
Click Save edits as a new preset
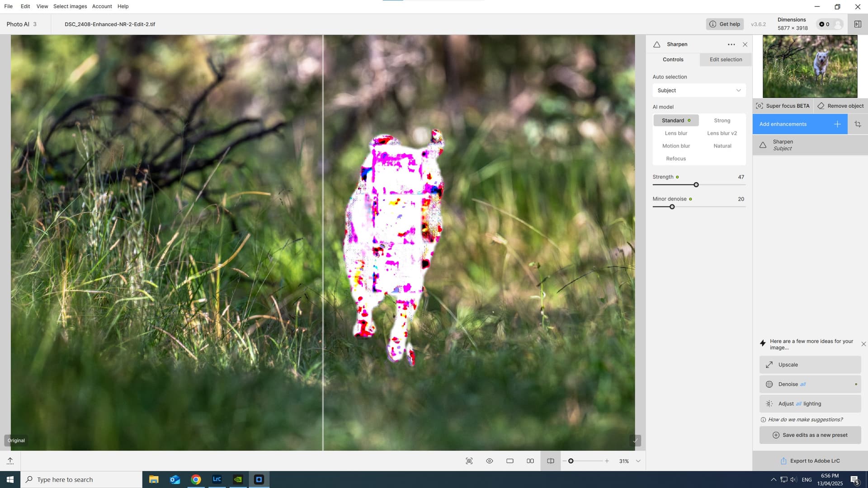(x=810, y=435)
